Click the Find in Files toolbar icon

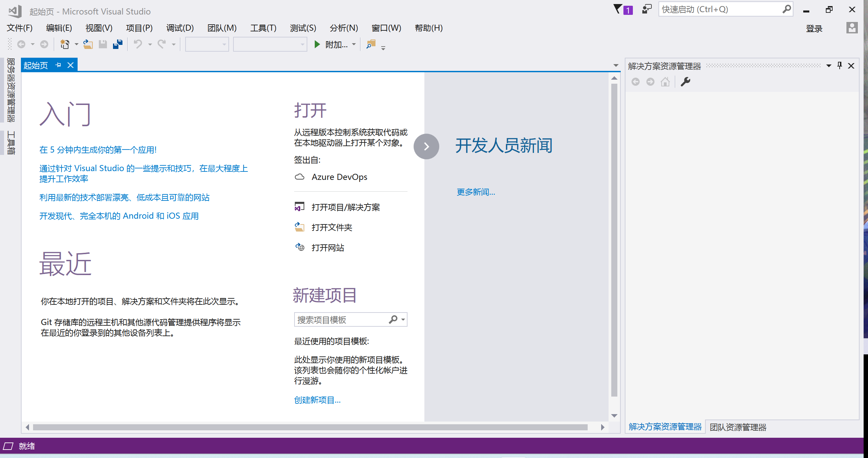(371, 44)
